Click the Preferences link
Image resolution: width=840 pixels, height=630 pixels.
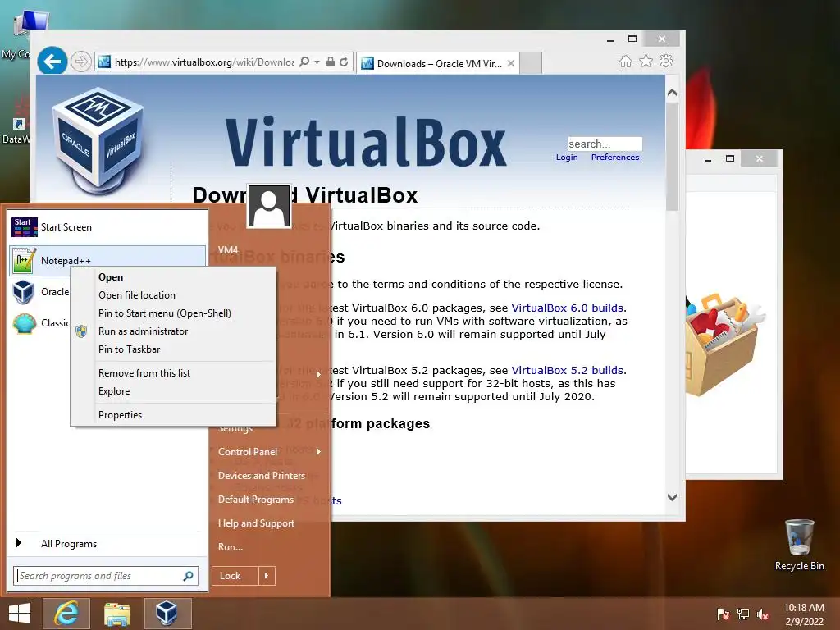615,157
